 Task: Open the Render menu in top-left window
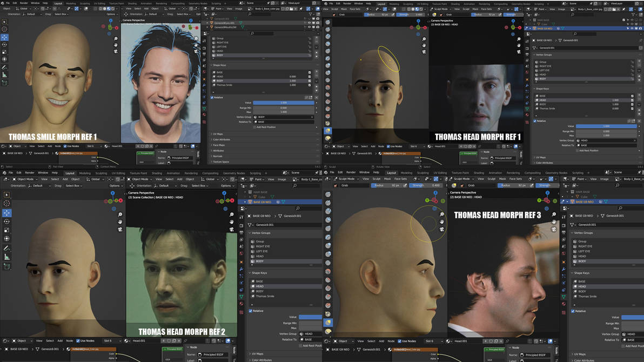click(x=24, y=3)
